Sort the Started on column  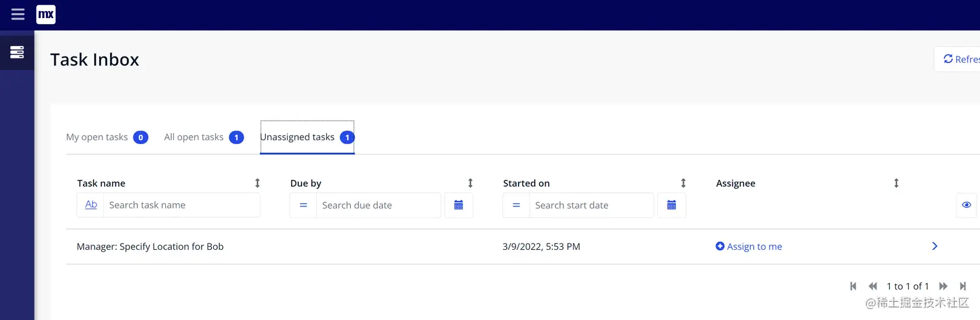tap(683, 184)
